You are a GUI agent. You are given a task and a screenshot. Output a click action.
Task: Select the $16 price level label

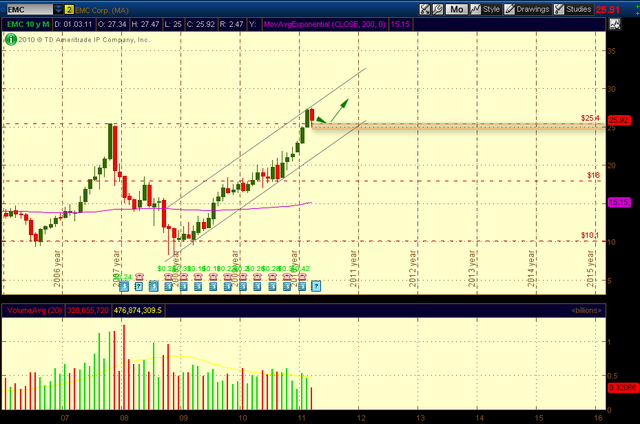(592, 175)
